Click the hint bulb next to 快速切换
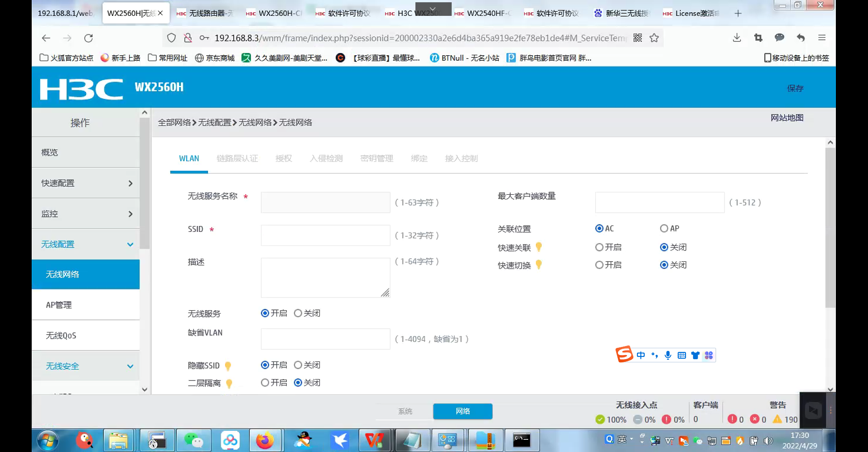Viewport: 868px width, 452px height. coord(539,264)
